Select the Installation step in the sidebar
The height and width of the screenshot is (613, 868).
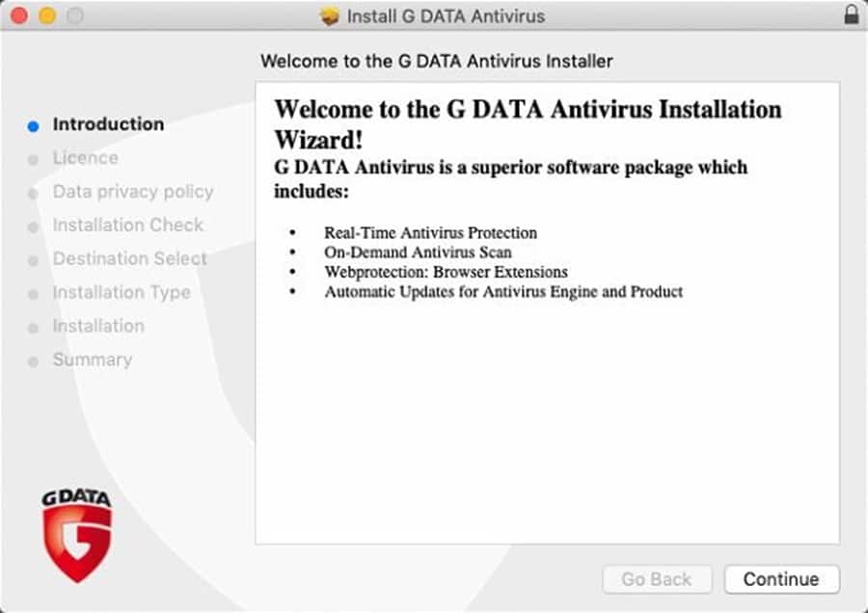click(x=98, y=326)
